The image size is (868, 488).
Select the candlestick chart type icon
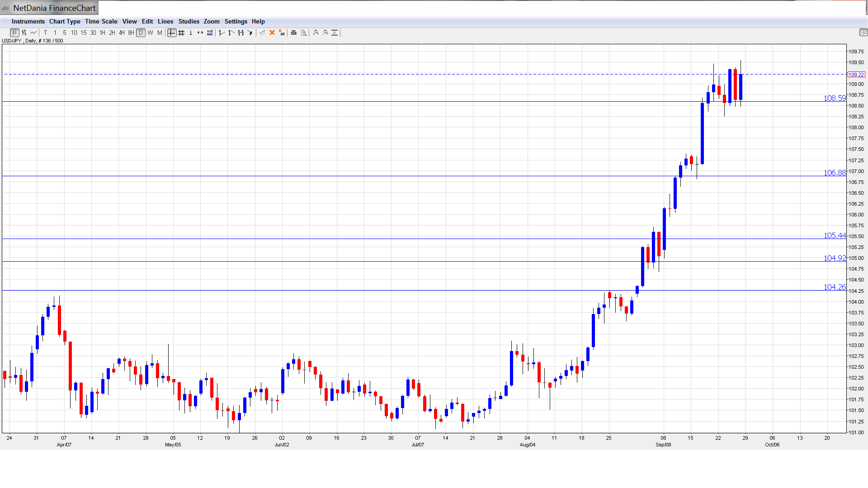(14, 33)
